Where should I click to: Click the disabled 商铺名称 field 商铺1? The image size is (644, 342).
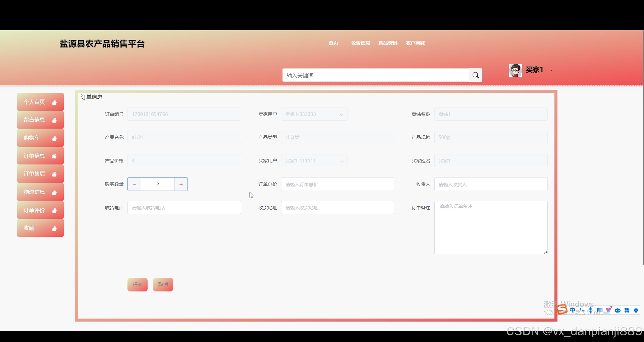click(x=491, y=114)
